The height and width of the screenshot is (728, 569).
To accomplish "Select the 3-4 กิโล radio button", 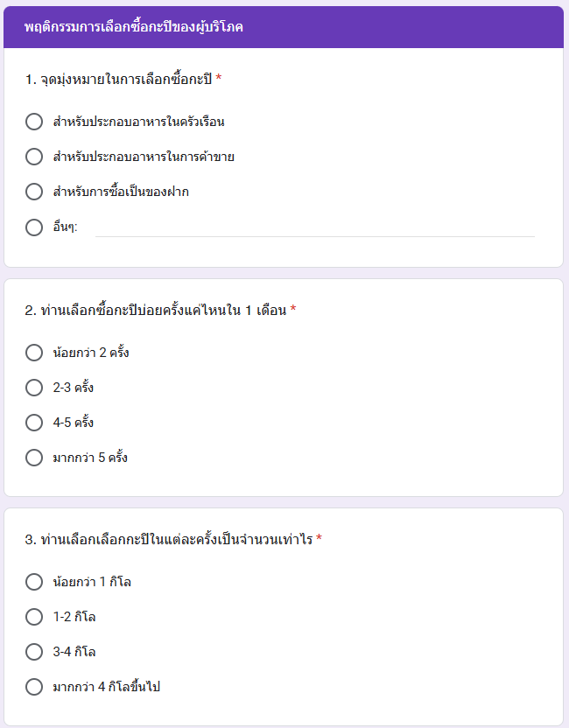I will tap(34, 651).
